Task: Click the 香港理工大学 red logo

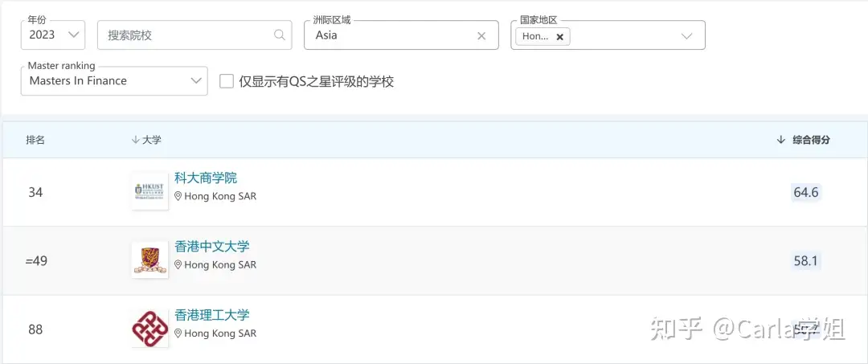Action: click(149, 329)
